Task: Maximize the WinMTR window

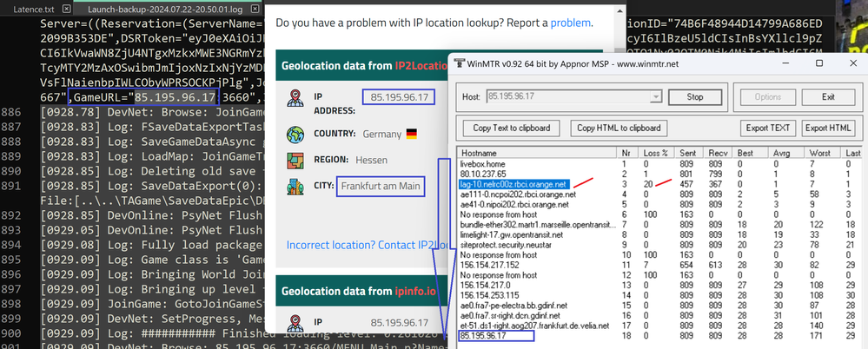Action: (x=818, y=63)
